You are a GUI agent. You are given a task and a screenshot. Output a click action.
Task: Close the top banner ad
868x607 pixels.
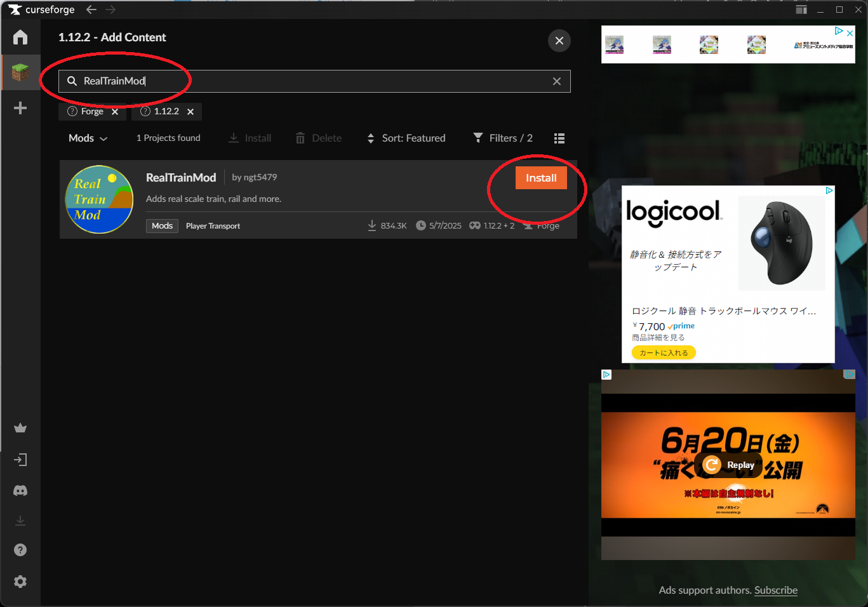point(850,32)
